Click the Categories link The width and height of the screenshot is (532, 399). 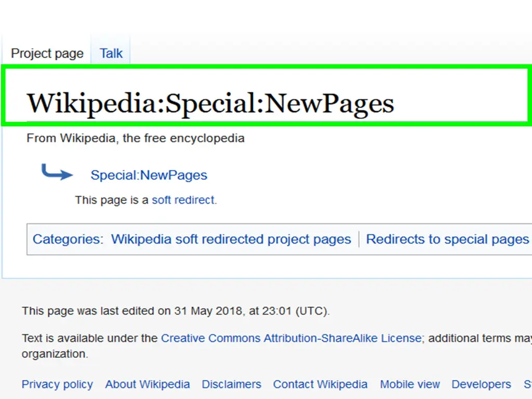pos(67,239)
